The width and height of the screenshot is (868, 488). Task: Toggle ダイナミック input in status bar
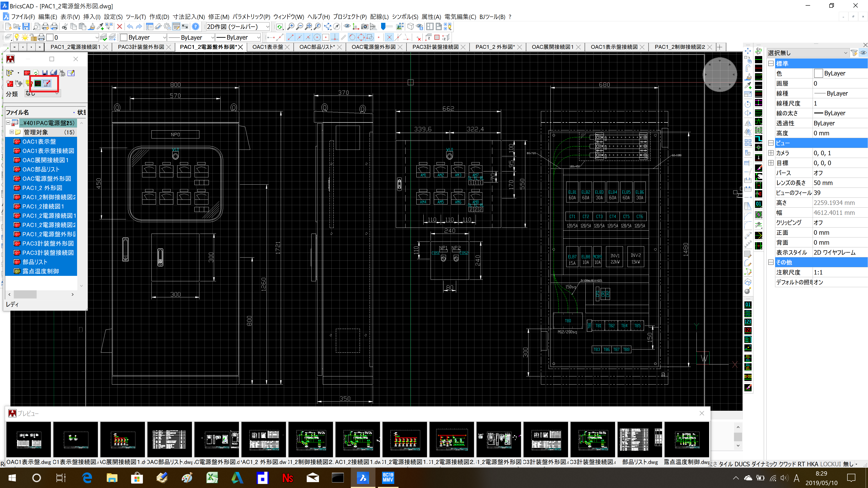coord(764,464)
